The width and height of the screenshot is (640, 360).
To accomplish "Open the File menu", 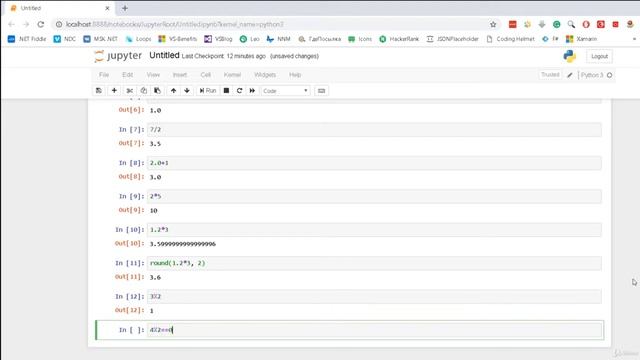I will click(104, 75).
